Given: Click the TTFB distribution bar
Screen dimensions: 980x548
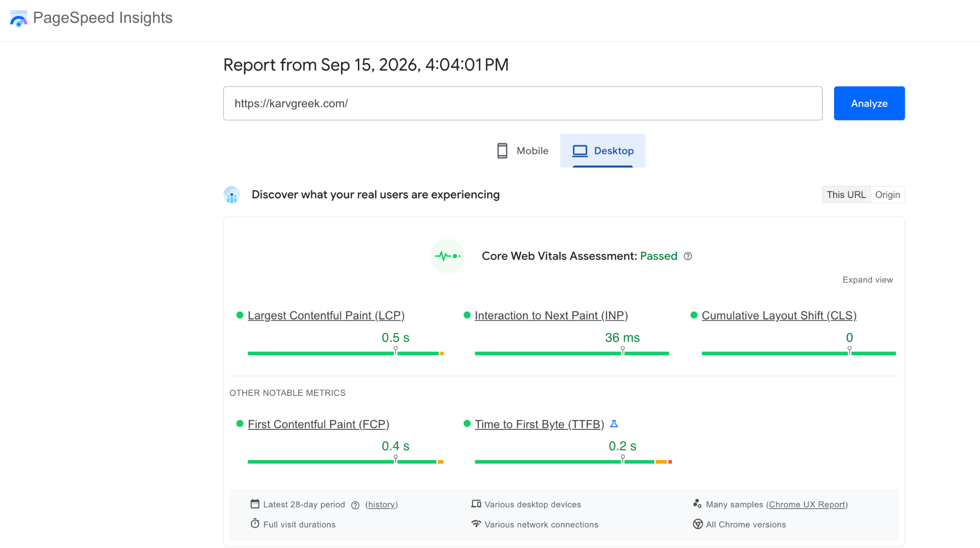Looking at the screenshot, I should [573, 462].
